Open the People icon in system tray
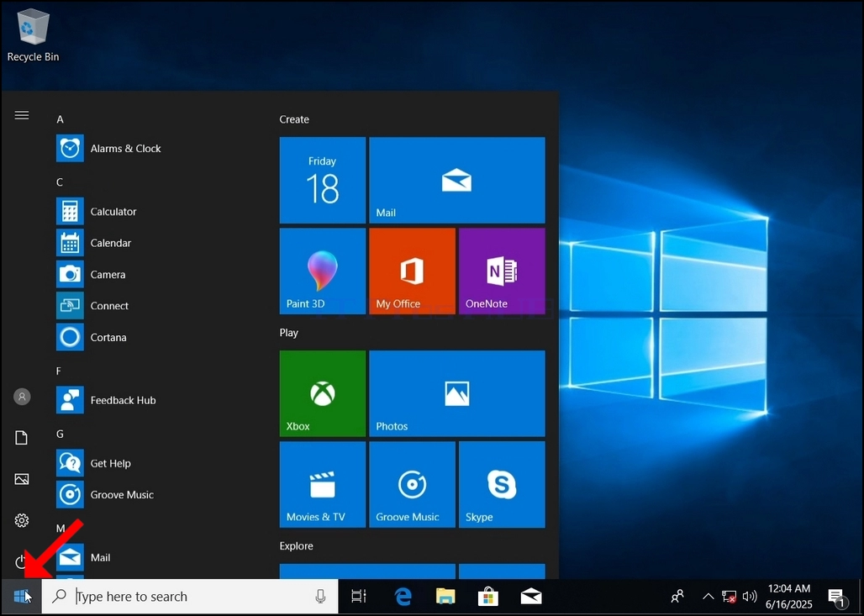 point(677,596)
